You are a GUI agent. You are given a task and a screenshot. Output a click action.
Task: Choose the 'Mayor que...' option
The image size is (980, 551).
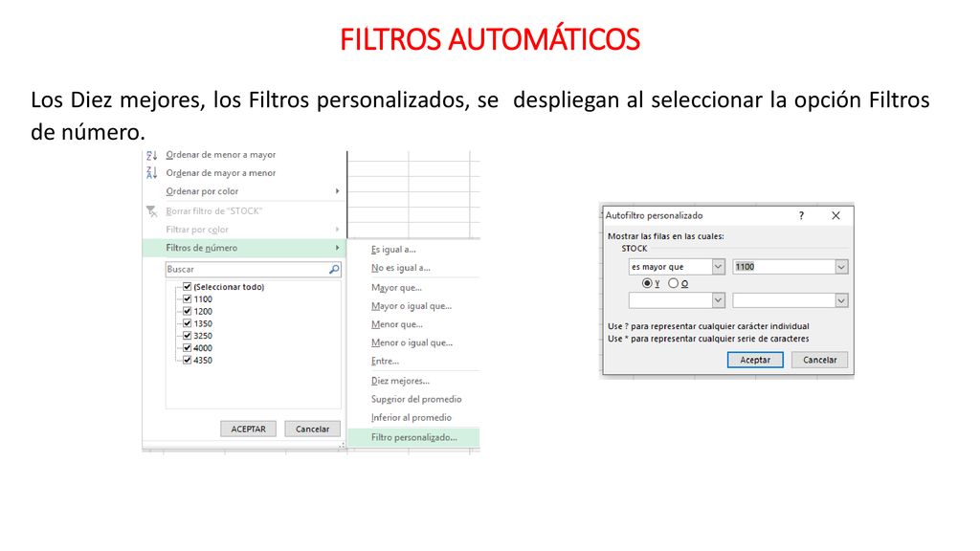pos(396,287)
